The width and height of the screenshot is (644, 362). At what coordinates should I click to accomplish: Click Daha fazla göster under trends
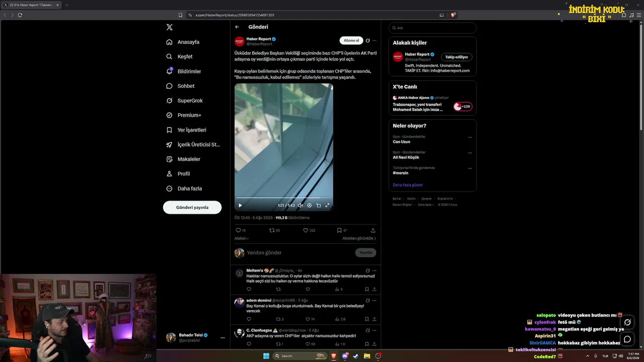point(408,185)
